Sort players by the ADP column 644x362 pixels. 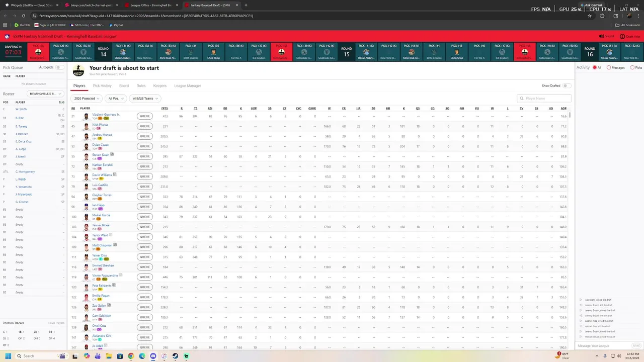(x=563, y=109)
